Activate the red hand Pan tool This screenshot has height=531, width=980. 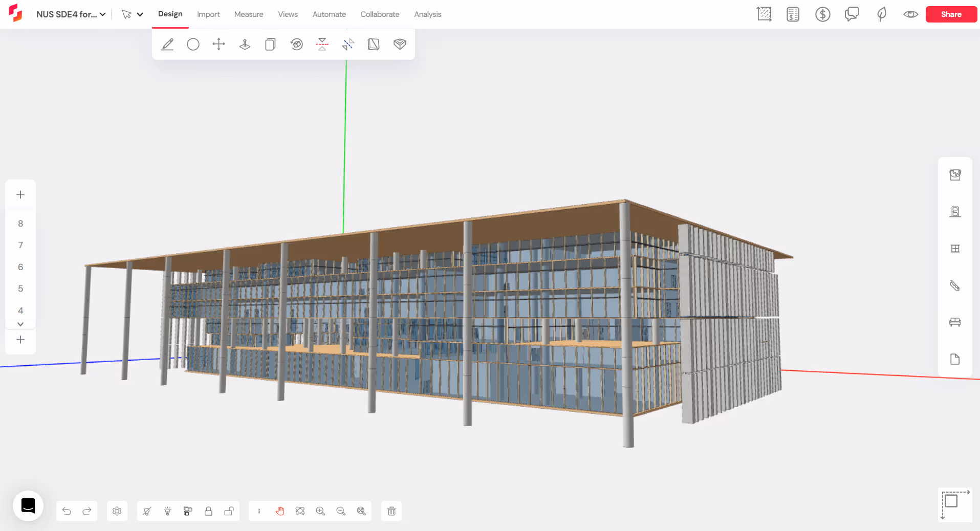click(x=279, y=511)
